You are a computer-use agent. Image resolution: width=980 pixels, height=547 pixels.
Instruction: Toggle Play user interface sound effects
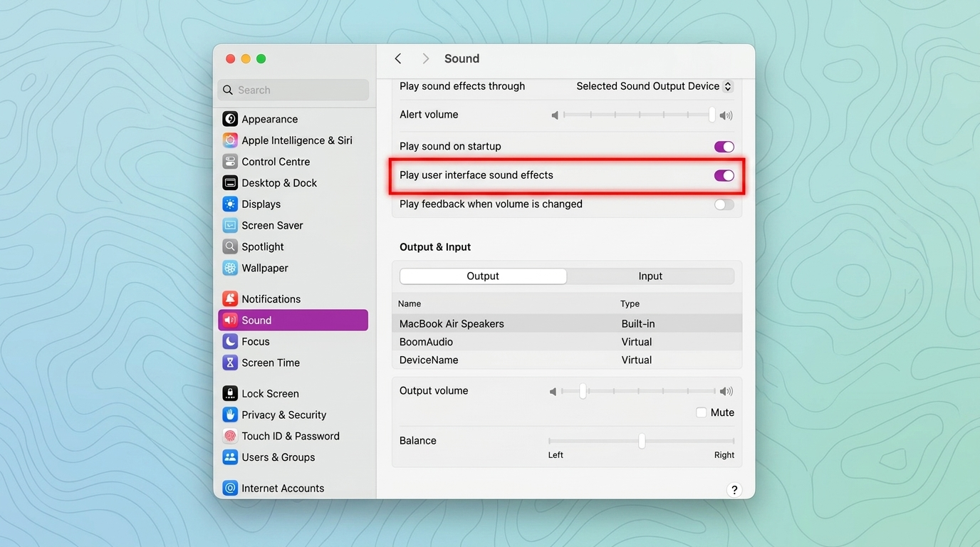(x=724, y=176)
